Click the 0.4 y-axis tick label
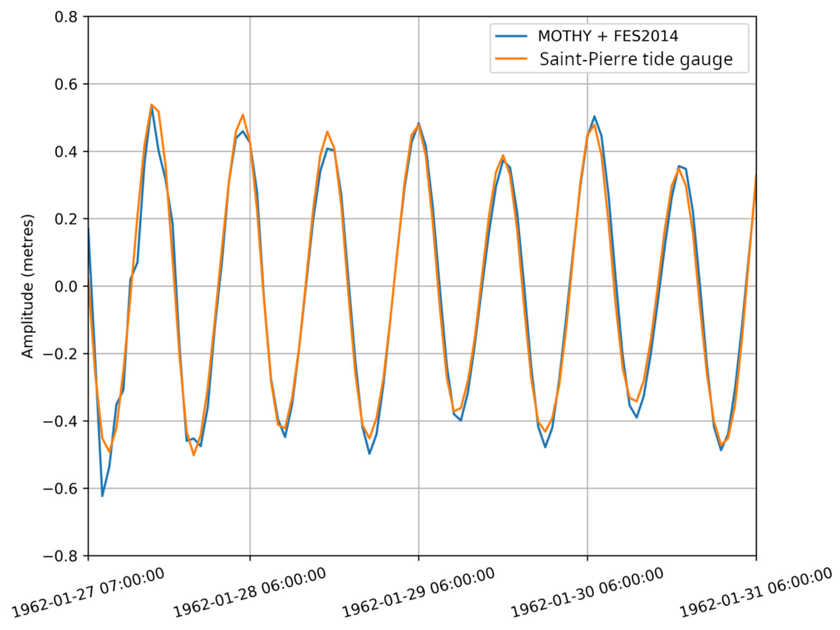The width and height of the screenshot is (840, 630). (x=66, y=152)
